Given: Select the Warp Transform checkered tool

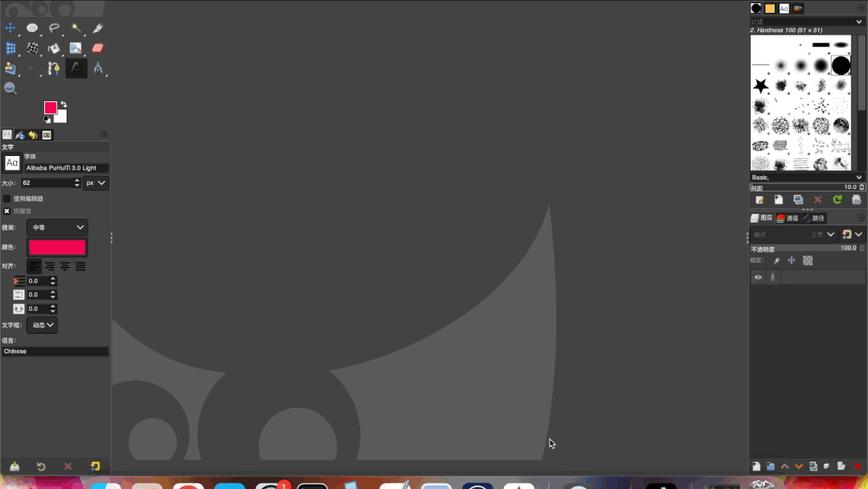Looking at the screenshot, I should [x=32, y=48].
